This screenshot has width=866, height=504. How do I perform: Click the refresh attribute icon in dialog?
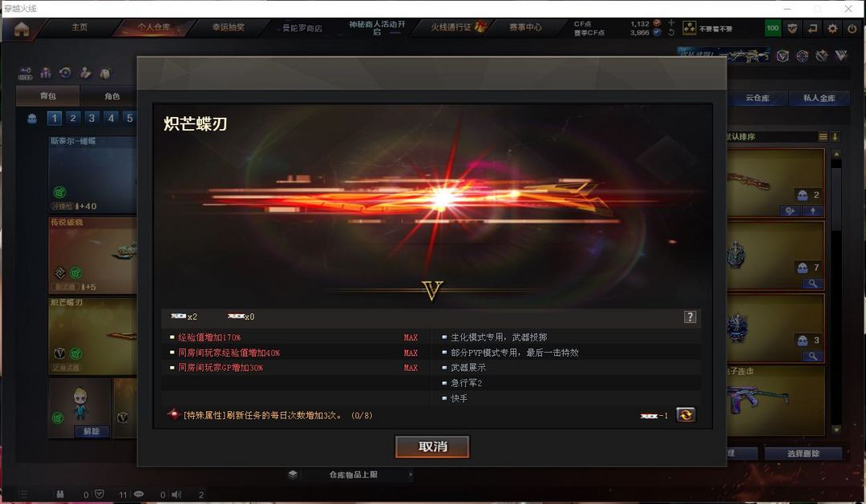686,414
